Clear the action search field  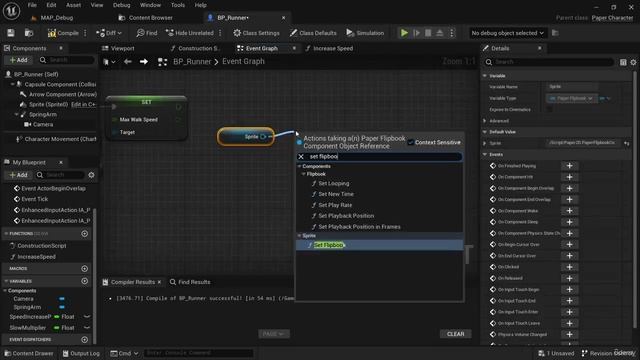(x=301, y=157)
